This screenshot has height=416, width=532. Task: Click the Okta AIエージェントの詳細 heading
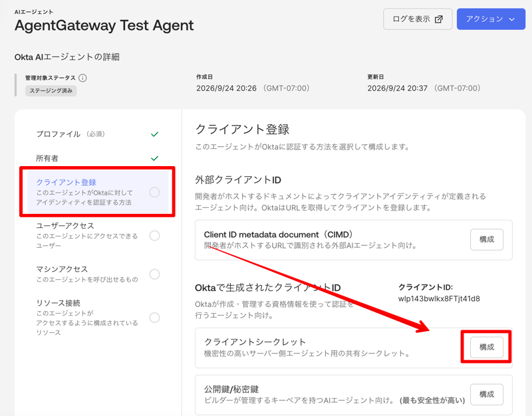[67, 57]
